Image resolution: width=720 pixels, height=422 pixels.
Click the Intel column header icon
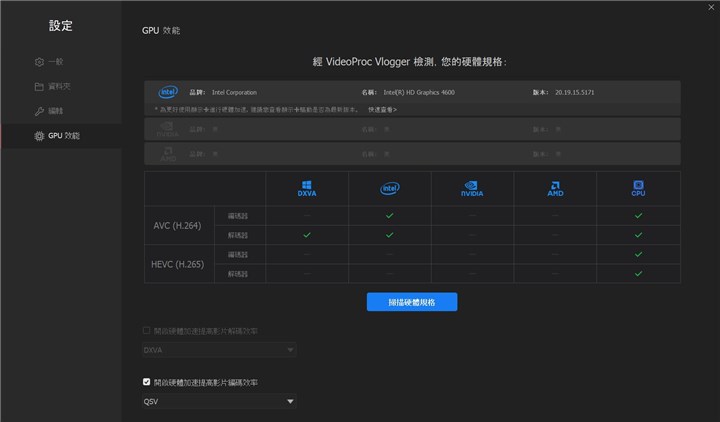pyautogui.click(x=390, y=188)
